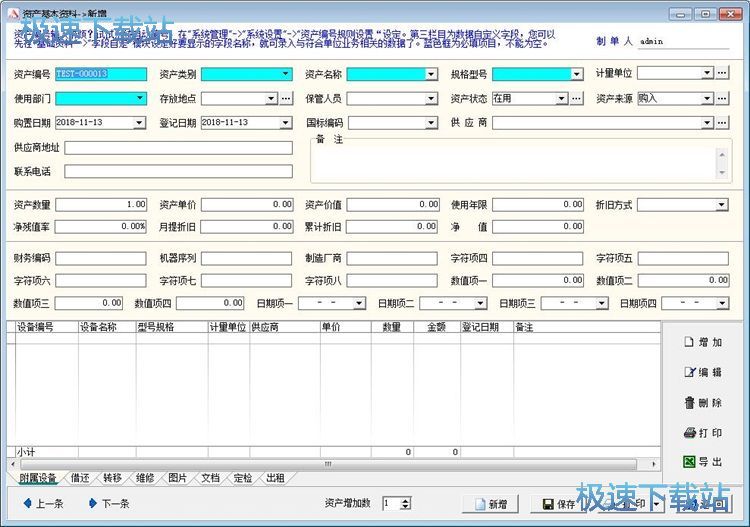Click the 编辑 (edit) icon button
Viewport: 750px width, 527px height.
pos(702,372)
